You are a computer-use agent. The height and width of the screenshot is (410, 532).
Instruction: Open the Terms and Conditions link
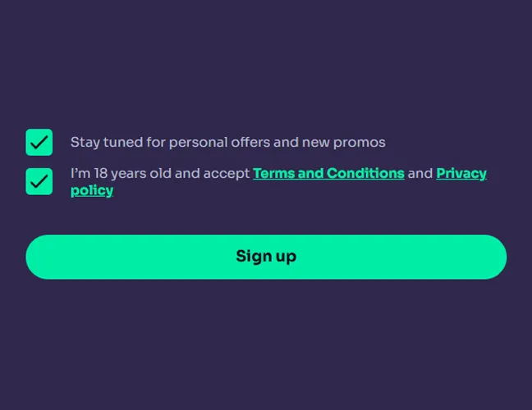[328, 173]
